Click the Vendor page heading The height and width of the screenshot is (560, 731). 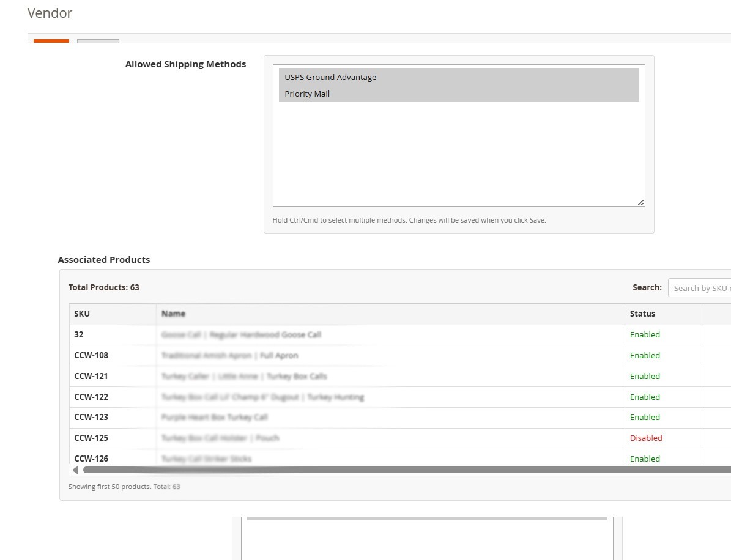tap(50, 13)
